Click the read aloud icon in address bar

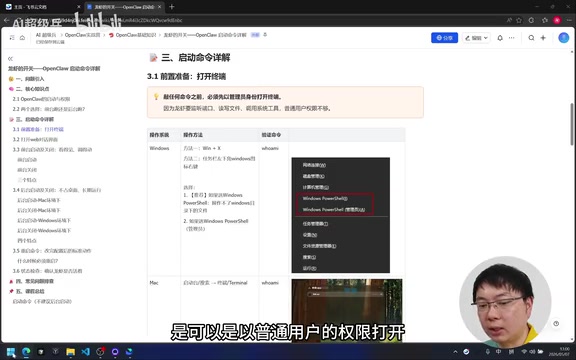pyautogui.click(x=509, y=20)
